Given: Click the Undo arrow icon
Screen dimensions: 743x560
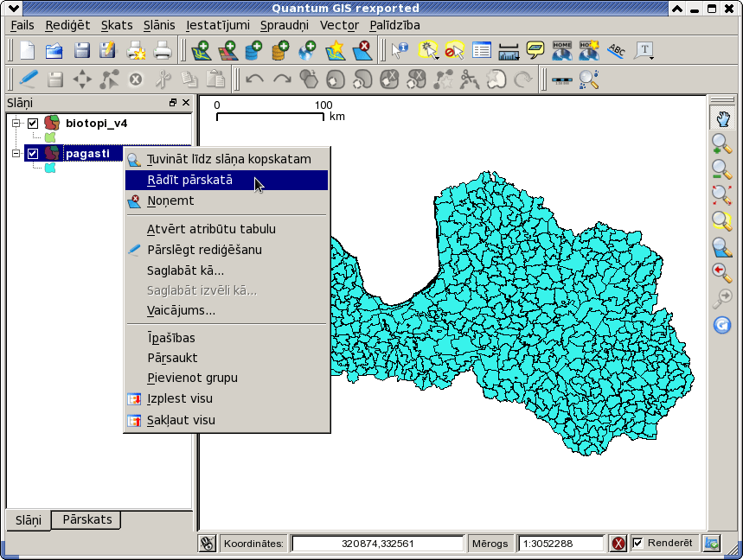Looking at the screenshot, I should [x=255, y=79].
